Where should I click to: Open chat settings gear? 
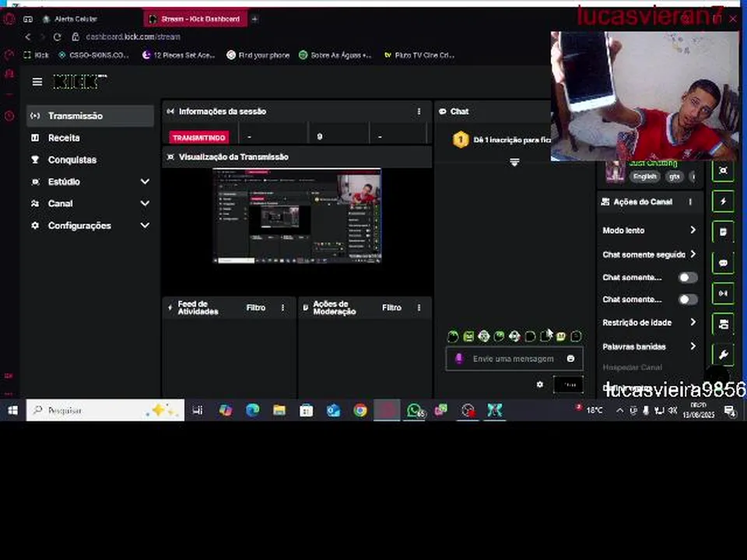point(540,384)
